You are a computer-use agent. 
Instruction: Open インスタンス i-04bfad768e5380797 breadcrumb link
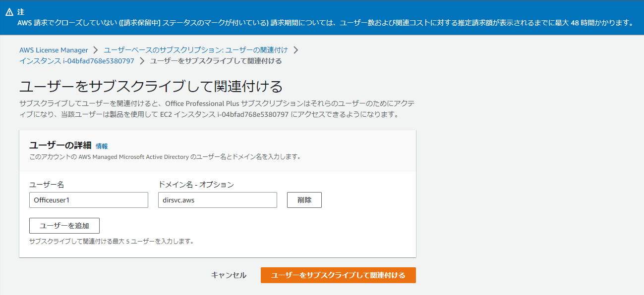tap(77, 61)
